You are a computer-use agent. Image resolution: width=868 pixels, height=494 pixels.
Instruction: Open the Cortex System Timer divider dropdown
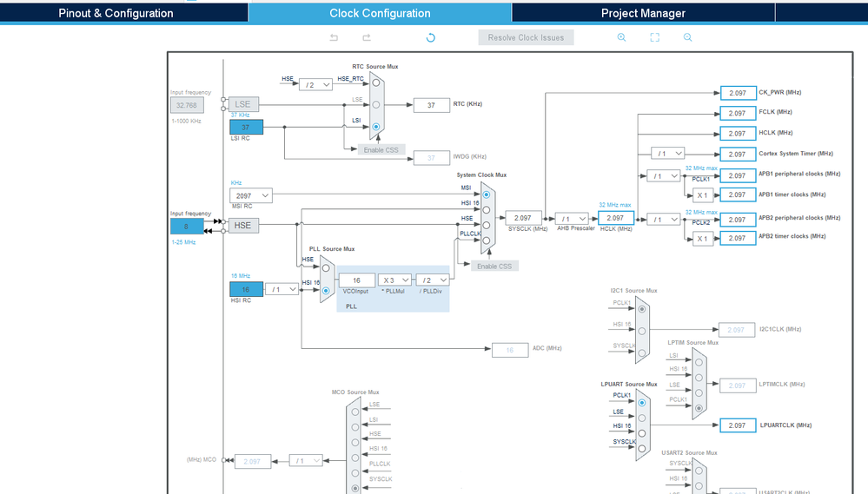pos(667,153)
